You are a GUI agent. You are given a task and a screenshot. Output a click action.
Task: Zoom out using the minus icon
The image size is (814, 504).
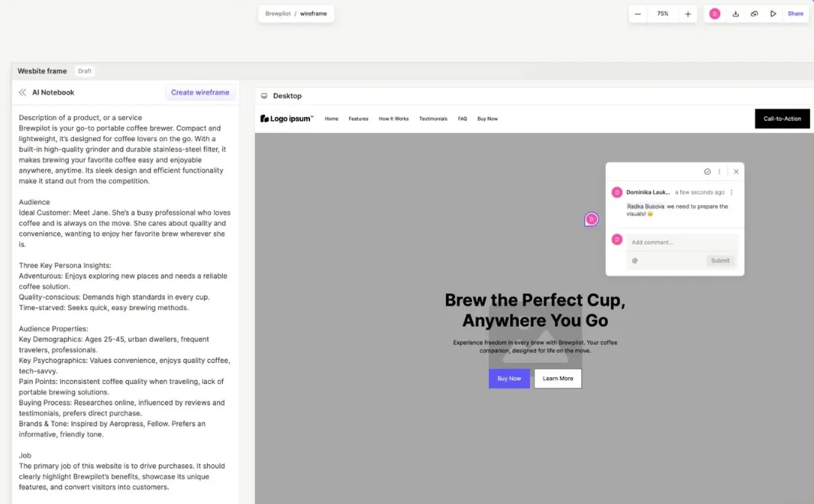pos(638,14)
